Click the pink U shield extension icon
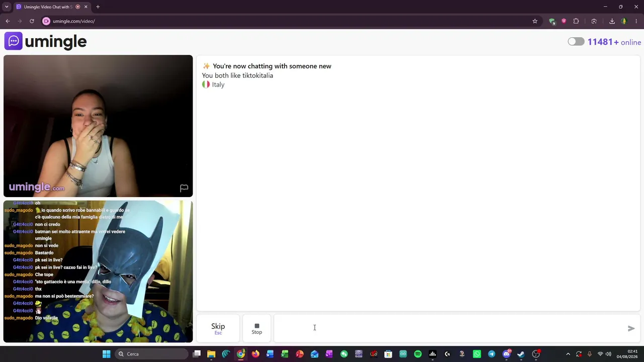The height and width of the screenshot is (362, 644). pyautogui.click(x=564, y=21)
